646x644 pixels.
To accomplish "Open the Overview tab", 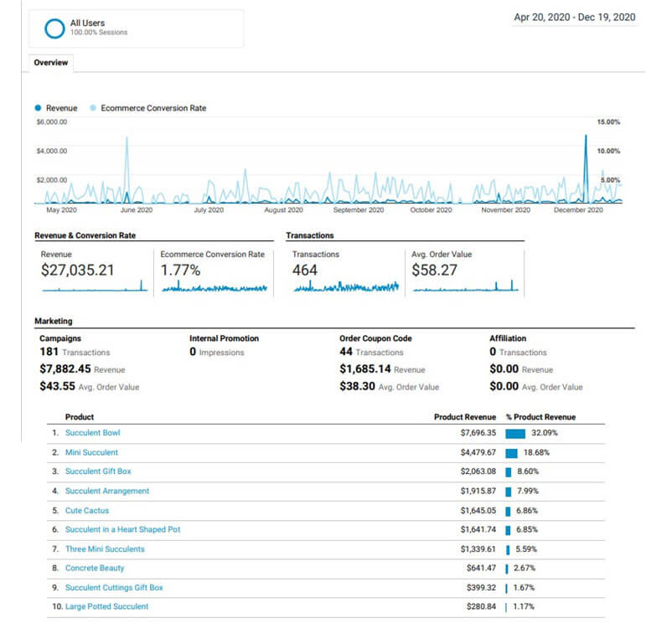I will [x=50, y=63].
